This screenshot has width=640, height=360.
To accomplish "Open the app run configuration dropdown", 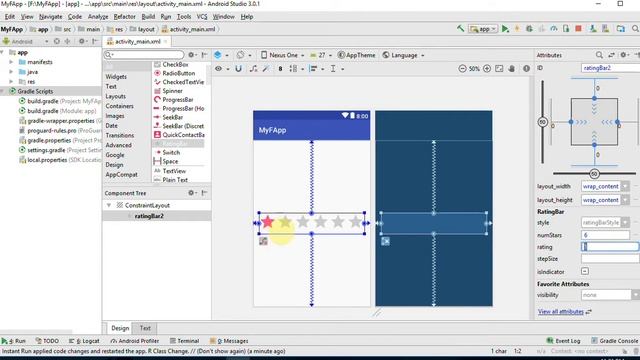I will [483, 29].
